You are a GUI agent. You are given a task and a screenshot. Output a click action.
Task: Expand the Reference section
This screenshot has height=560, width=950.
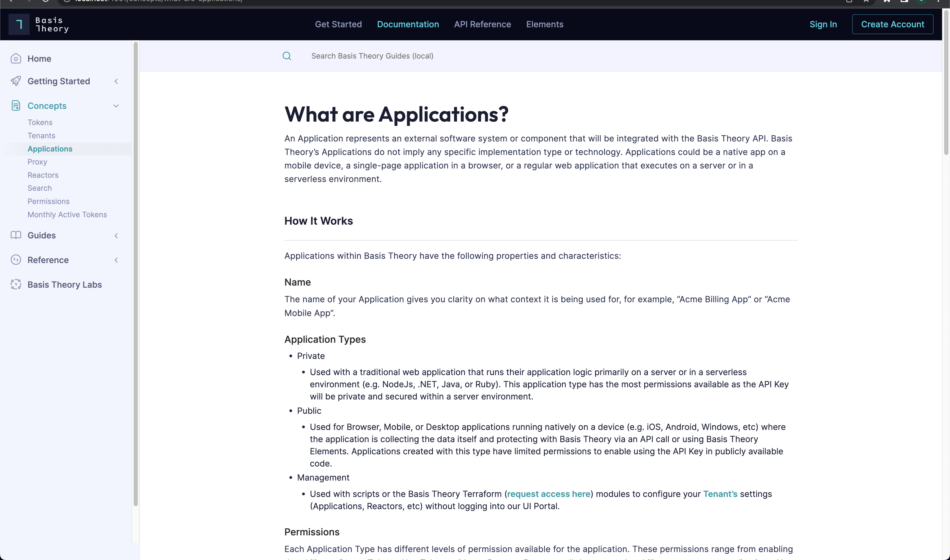pyautogui.click(x=116, y=260)
